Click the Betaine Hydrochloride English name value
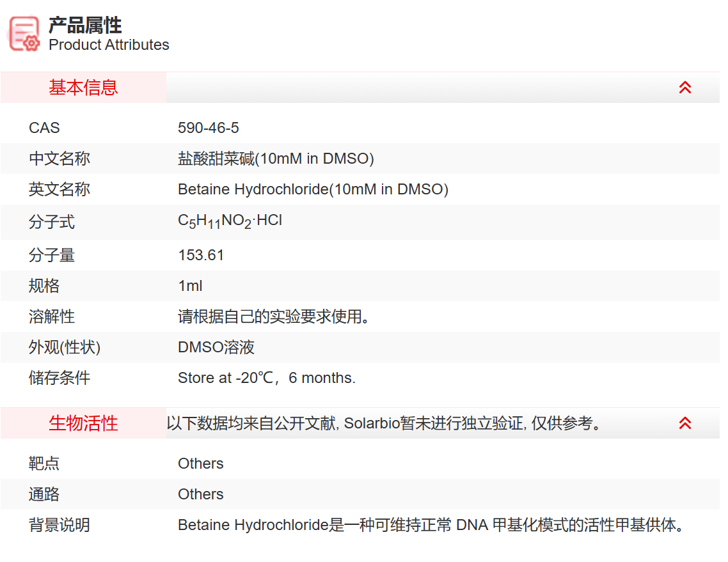 pyautogui.click(x=312, y=189)
